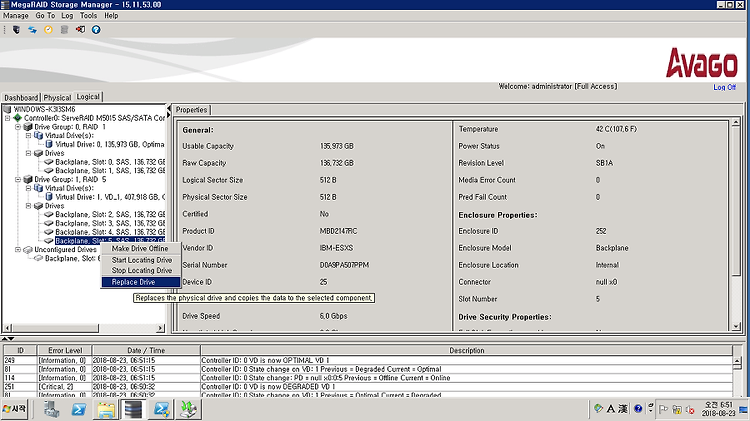The width and height of the screenshot is (750, 421).
Task: Select the Properties tab
Action: [191, 110]
